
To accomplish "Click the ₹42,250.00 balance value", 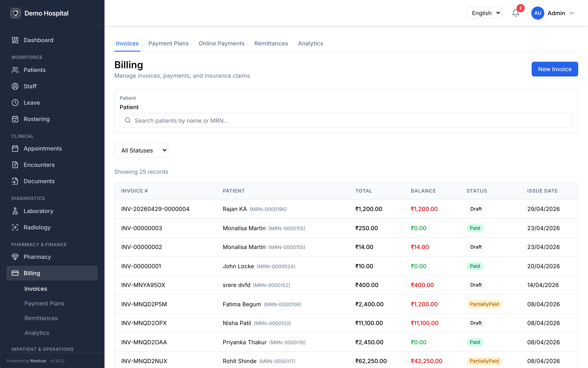I will [x=427, y=361].
